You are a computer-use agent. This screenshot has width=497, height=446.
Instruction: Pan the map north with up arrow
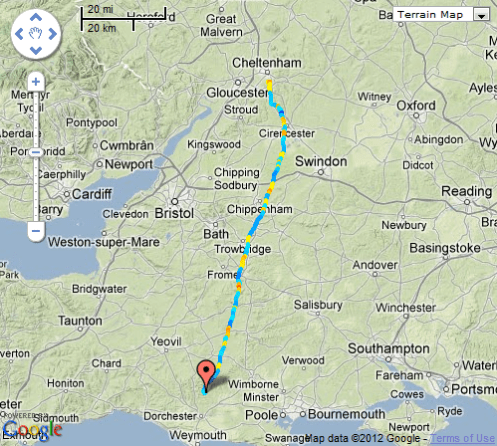[36, 17]
